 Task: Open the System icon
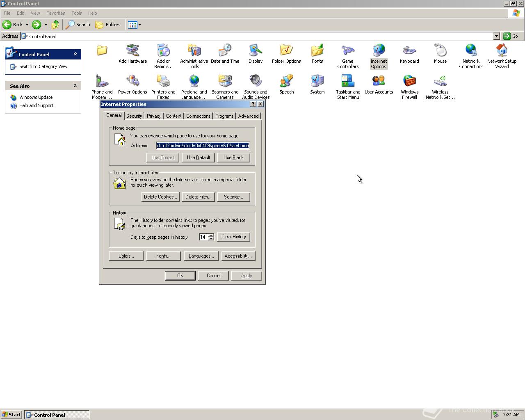click(x=317, y=84)
